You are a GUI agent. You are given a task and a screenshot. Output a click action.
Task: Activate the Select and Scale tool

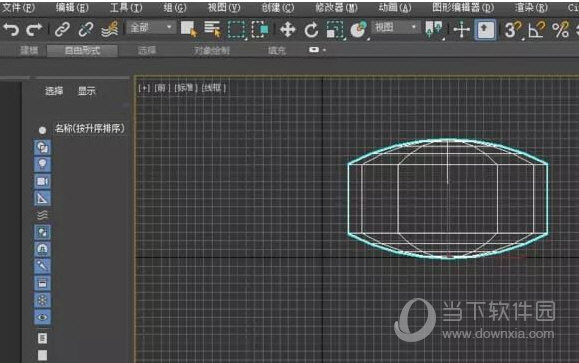[x=335, y=30]
